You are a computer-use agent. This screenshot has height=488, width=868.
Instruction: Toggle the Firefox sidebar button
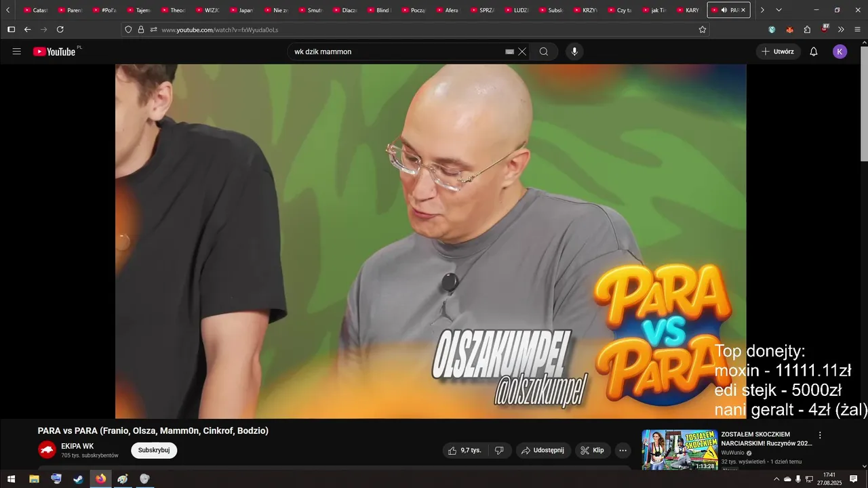pos(11,30)
